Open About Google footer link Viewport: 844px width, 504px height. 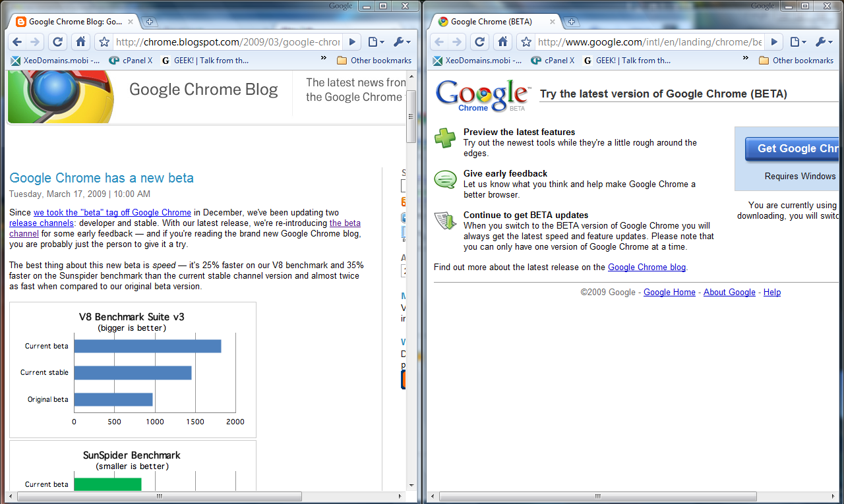pyautogui.click(x=729, y=293)
